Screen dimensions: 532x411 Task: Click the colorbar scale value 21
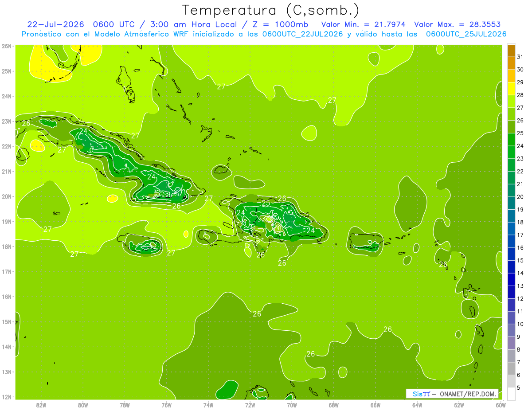[x=520, y=184]
